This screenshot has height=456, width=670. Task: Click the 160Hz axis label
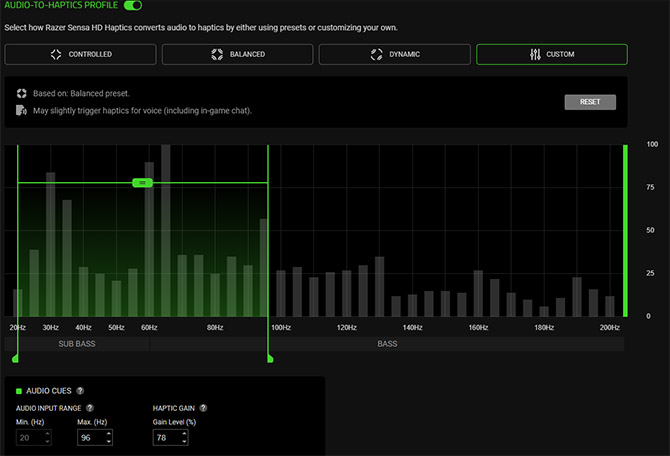pos(478,327)
